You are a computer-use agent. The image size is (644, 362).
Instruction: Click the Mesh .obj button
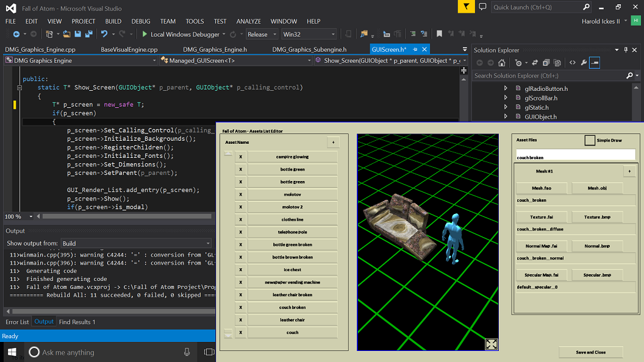597,188
